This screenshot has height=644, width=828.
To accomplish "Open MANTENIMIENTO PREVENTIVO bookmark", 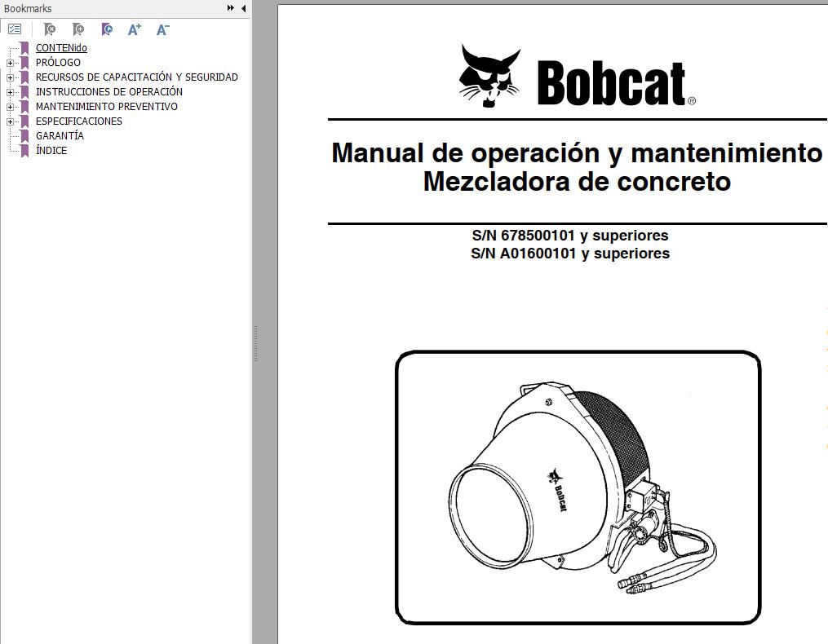I will coord(107,107).
